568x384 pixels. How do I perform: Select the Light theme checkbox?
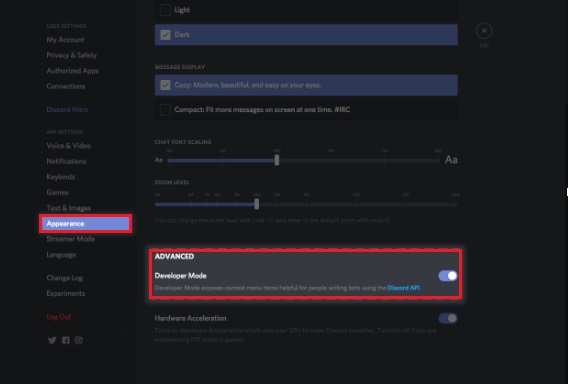click(x=165, y=10)
